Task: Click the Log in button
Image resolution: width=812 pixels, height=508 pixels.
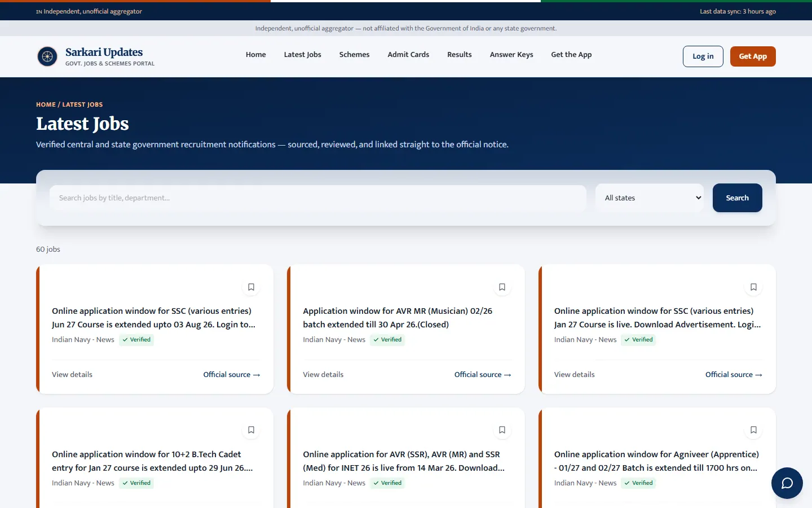Action: pos(703,56)
